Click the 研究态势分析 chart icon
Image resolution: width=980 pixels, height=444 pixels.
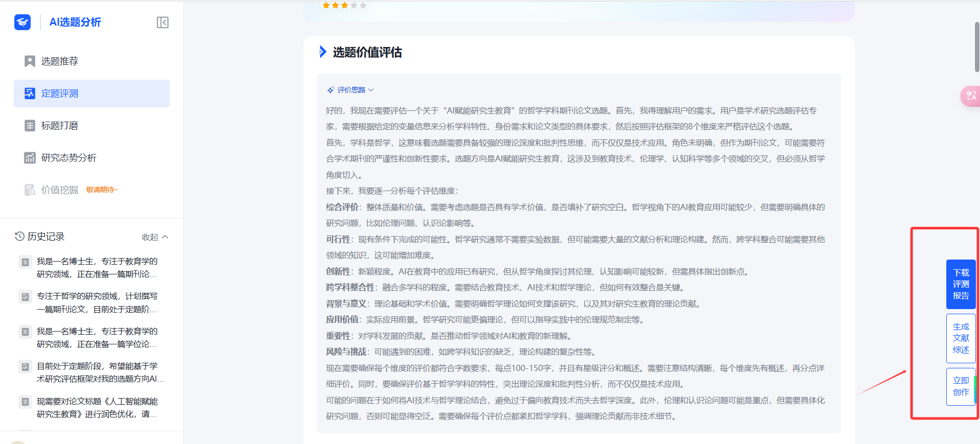(30, 158)
